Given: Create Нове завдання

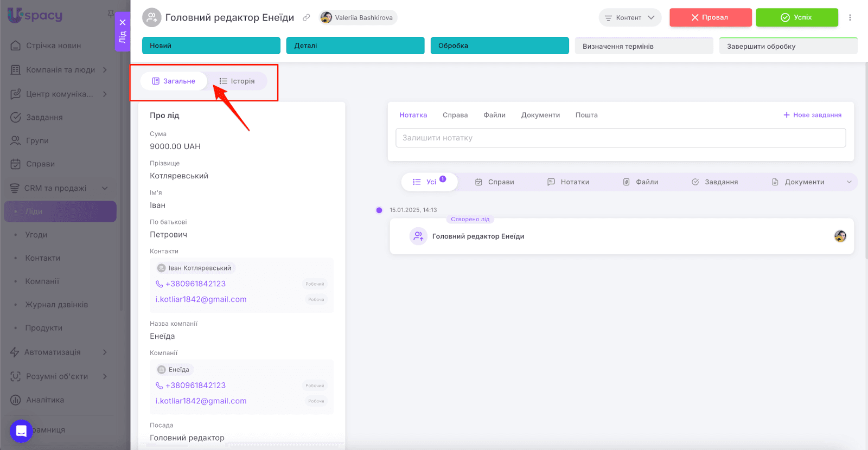Looking at the screenshot, I should pyautogui.click(x=812, y=115).
